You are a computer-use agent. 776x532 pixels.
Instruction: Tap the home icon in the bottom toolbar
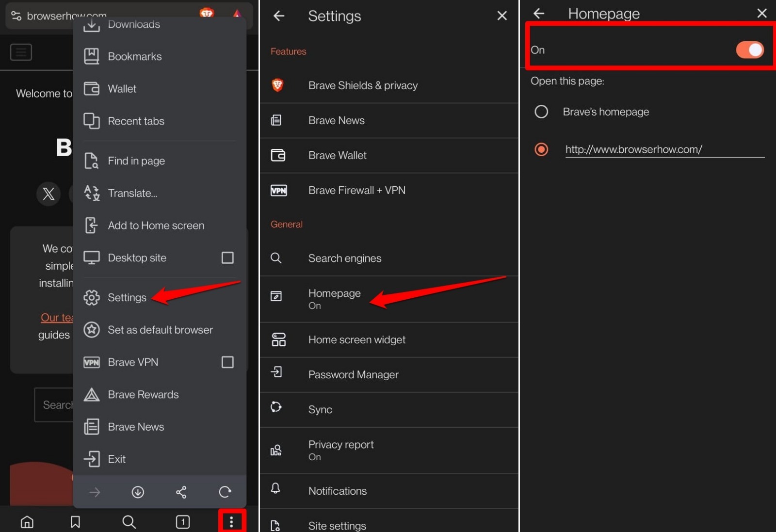pyautogui.click(x=27, y=522)
